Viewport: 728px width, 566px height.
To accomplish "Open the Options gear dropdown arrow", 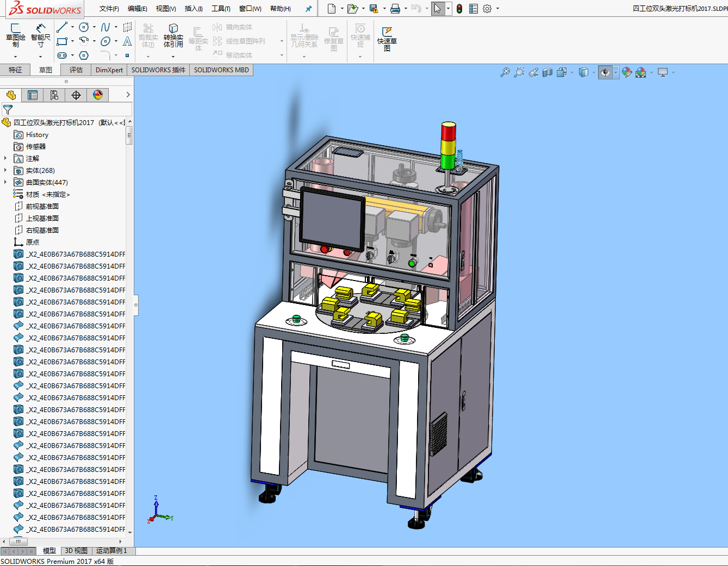I will (497, 9).
